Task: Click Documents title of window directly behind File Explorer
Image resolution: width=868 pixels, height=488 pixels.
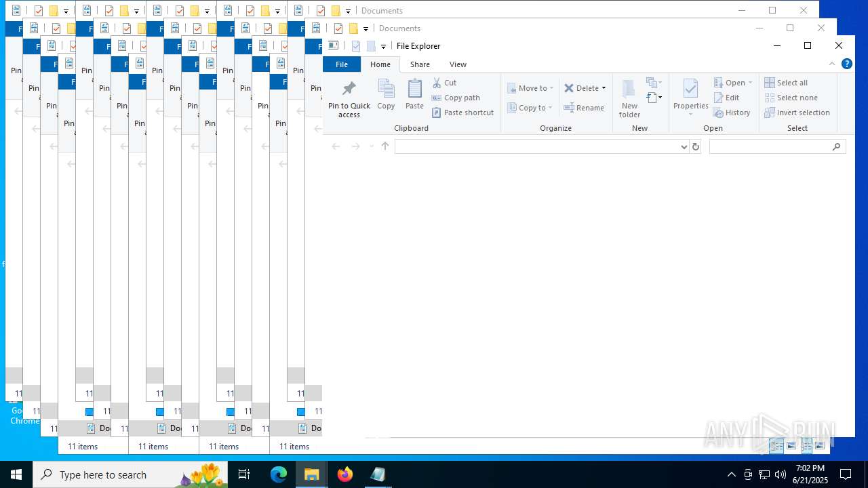Action: coord(400,28)
